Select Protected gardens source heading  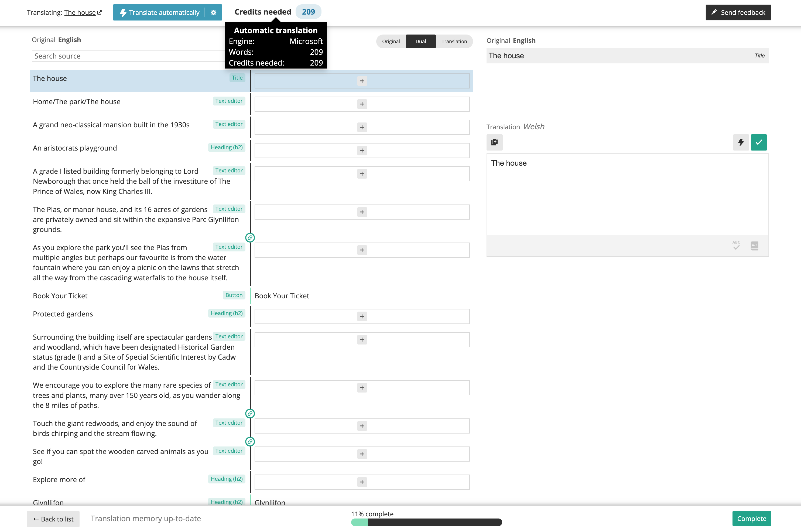tap(63, 314)
